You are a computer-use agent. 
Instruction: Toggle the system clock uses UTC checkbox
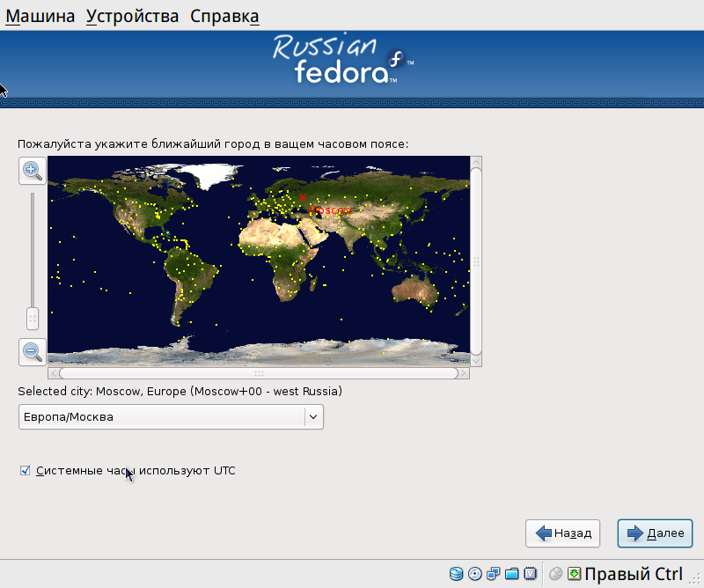click(x=26, y=470)
